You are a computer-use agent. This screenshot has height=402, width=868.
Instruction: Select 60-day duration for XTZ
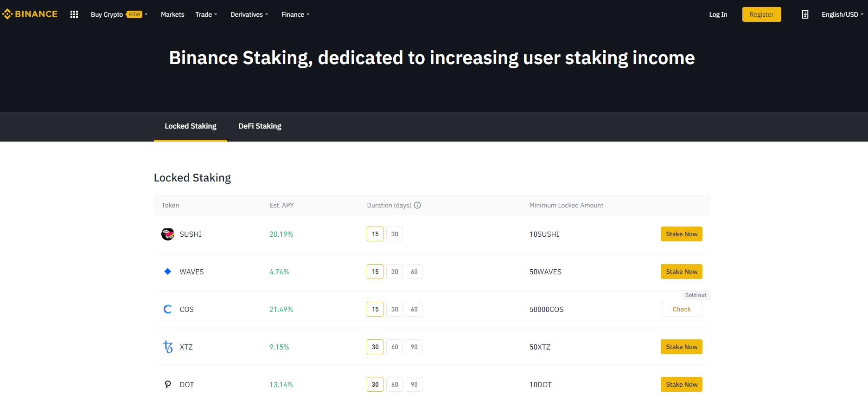click(395, 347)
